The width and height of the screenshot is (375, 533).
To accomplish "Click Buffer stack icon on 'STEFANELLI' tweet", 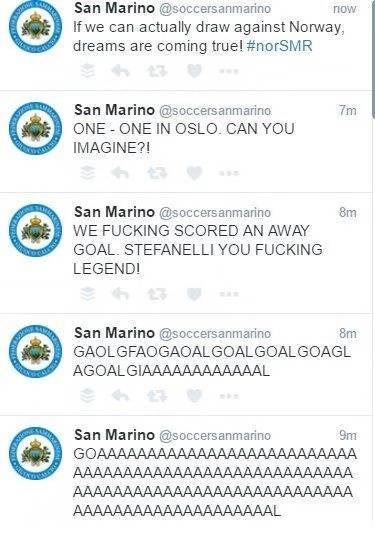I will pos(87,294).
